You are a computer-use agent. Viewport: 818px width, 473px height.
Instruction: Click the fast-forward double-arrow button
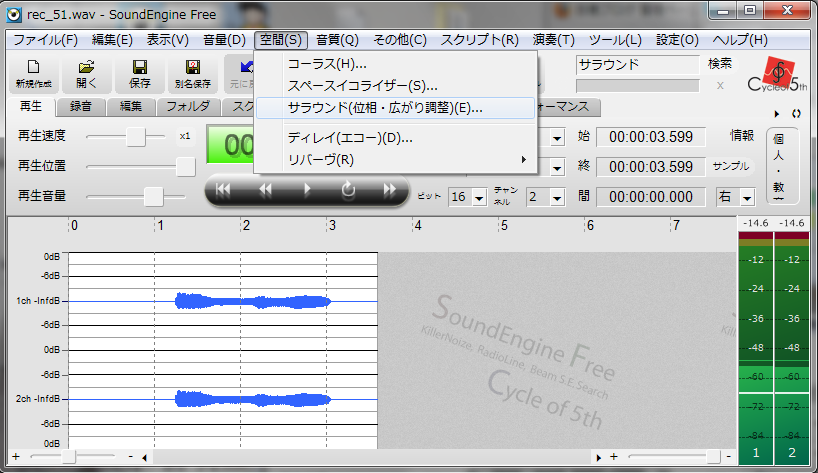point(390,190)
